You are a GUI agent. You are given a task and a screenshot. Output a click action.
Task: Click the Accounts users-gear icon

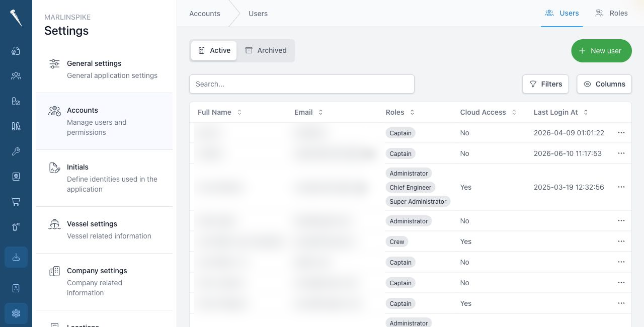tap(54, 111)
